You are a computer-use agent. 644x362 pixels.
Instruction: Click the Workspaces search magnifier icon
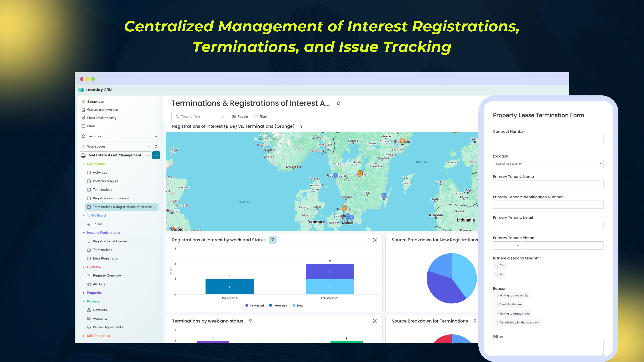pyautogui.click(x=156, y=147)
